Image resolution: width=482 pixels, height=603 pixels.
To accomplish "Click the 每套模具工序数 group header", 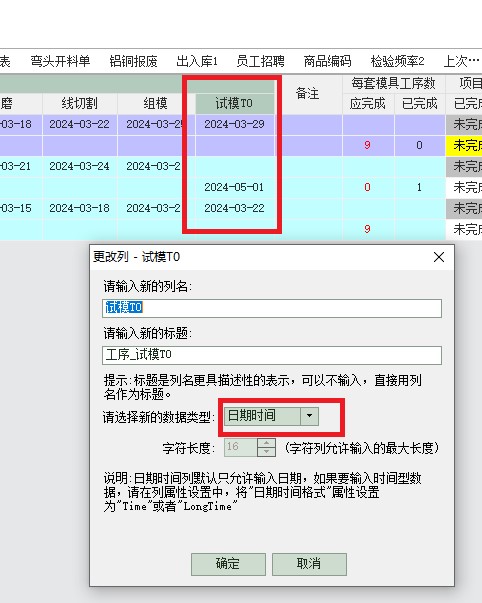I will click(394, 83).
